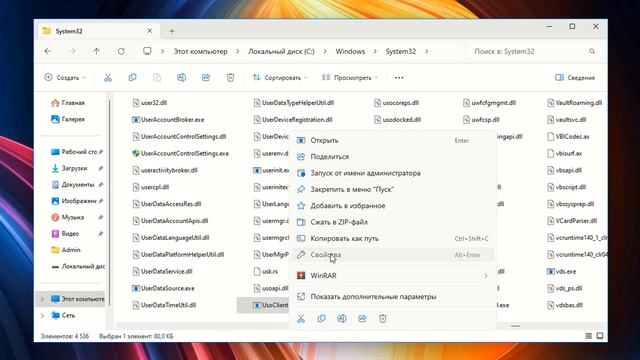The image size is (640, 360).
Task: Click the Back navigation arrow
Action: click(x=48, y=51)
